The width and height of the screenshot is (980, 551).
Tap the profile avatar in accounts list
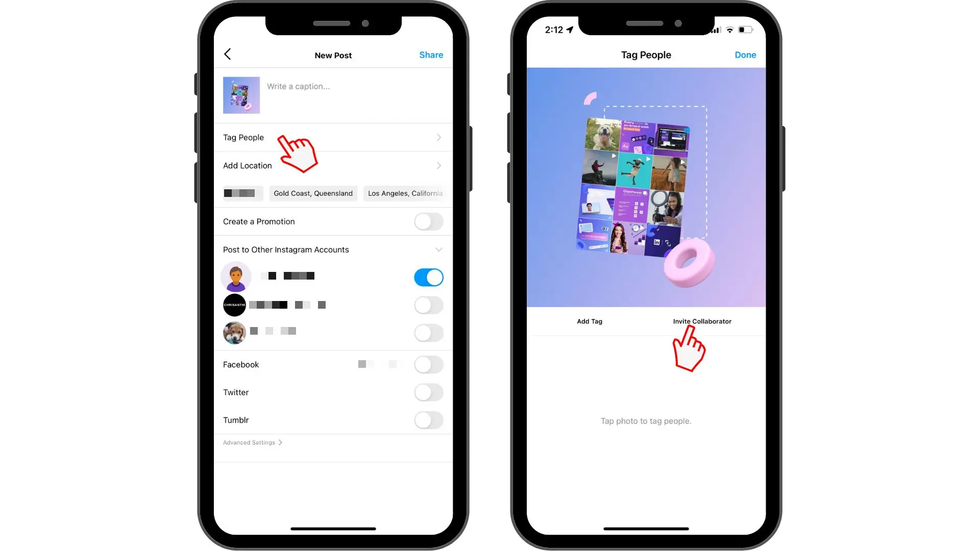tap(236, 277)
